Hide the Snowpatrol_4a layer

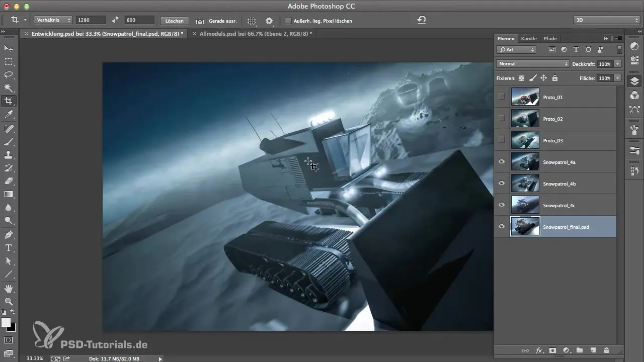pyautogui.click(x=501, y=162)
